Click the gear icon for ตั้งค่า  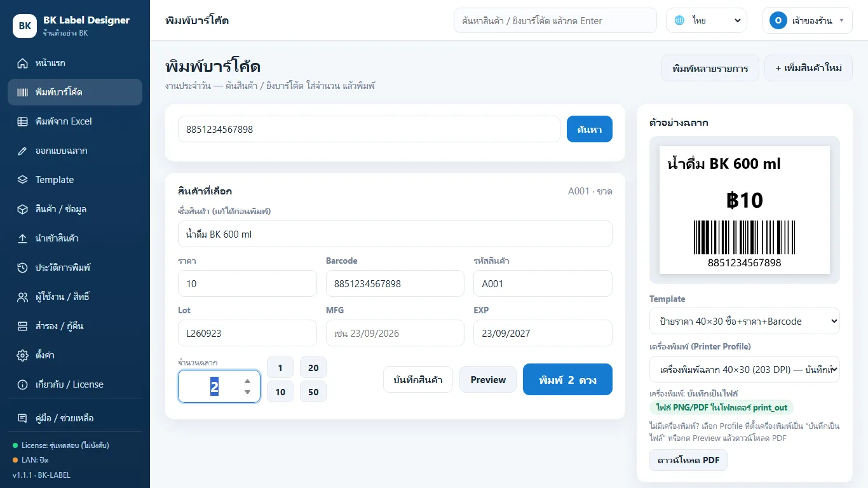23,355
